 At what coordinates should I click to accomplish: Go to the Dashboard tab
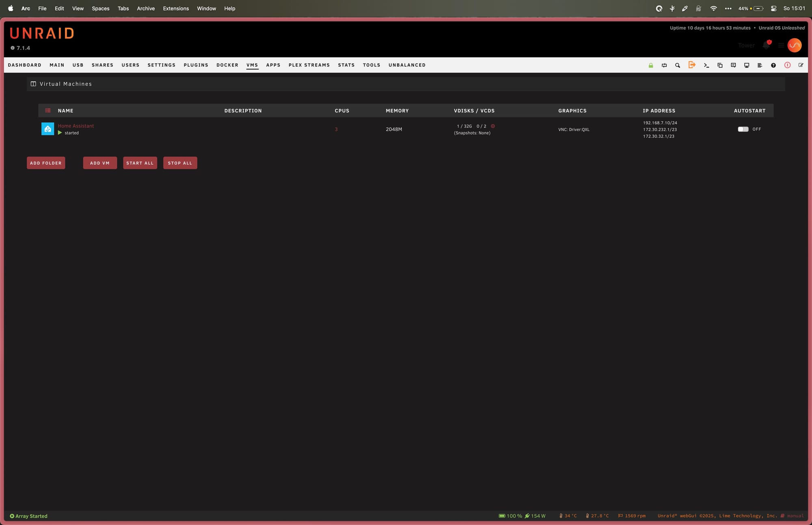pyautogui.click(x=25, y=65)
